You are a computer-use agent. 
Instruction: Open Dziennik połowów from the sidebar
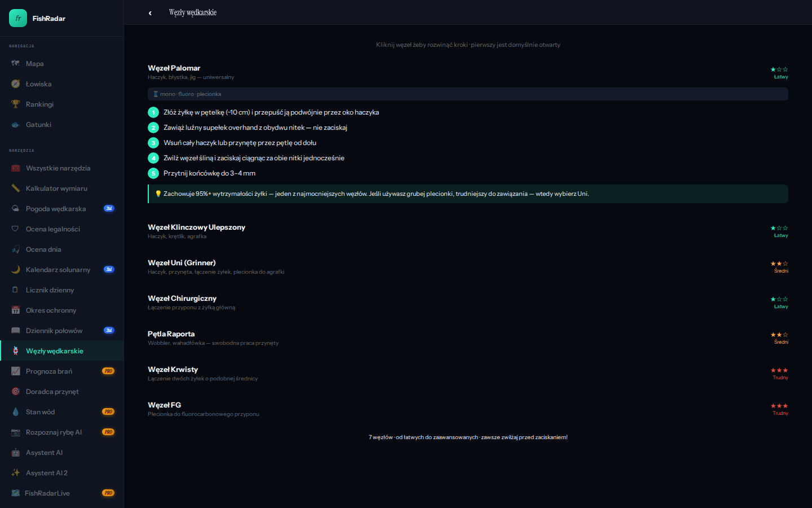(x=54, y=331)
